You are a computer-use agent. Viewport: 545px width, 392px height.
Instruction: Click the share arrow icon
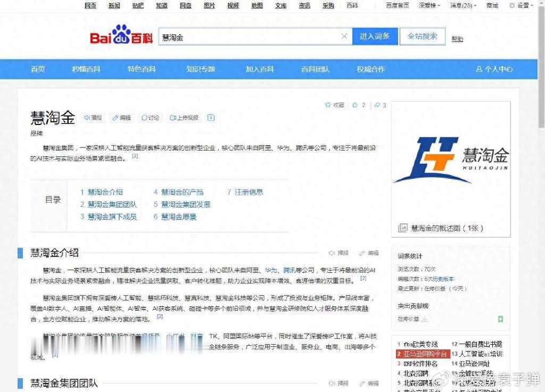coord(377,104)
